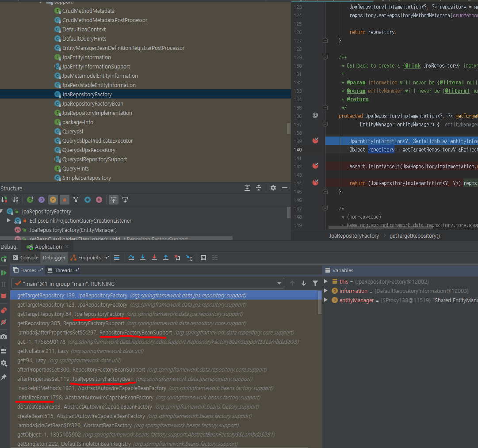Click Collapse All in Structure panel
The width and height of the screenshot is (478, 448).
click(x=259, y=188)
